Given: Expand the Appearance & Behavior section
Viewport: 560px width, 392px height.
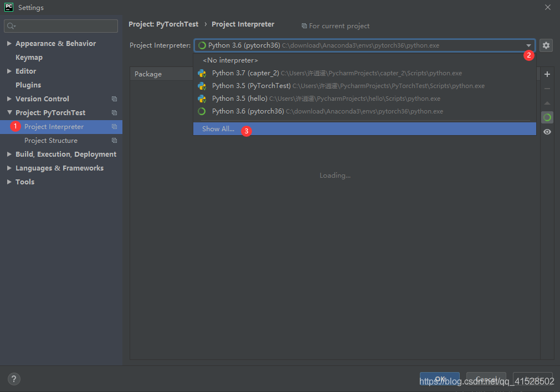Looking at the screenshot, I should (9, 44).
